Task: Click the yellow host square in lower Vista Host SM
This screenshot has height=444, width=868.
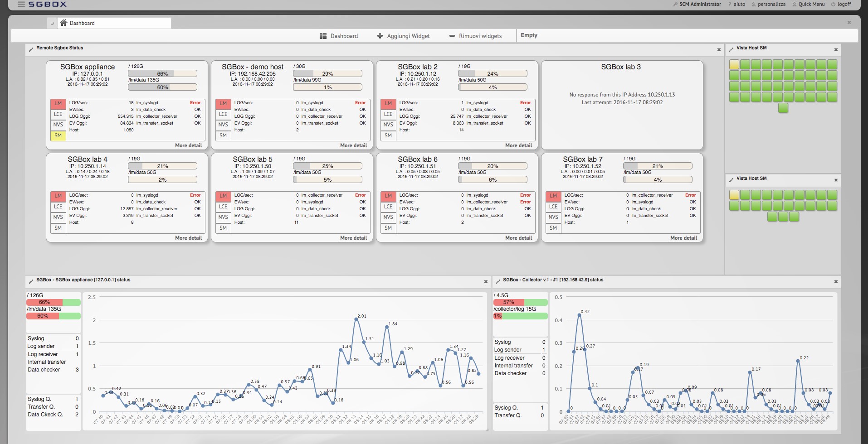Action: point(734,195)
